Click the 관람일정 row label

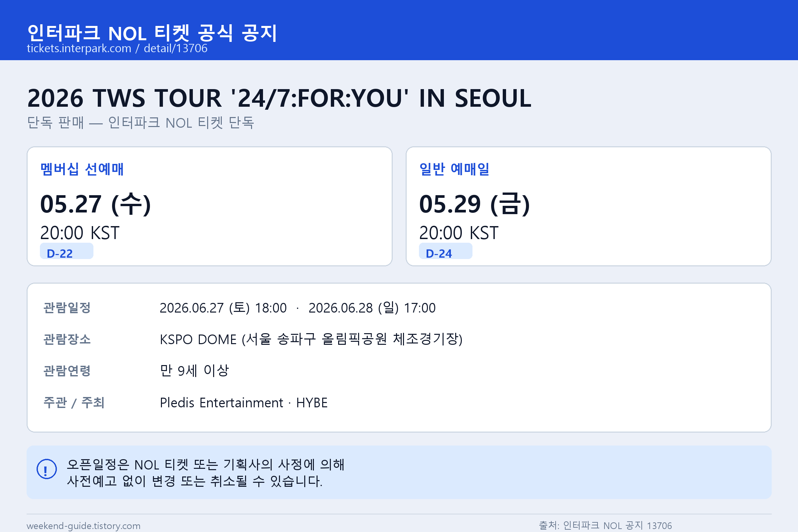(x=67, y=308)
